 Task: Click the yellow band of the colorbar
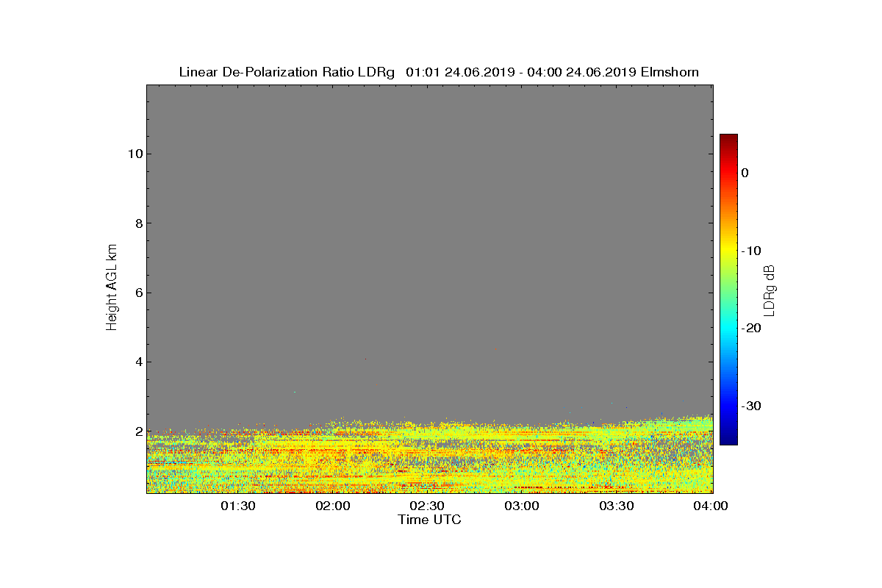tap(728, 251)
